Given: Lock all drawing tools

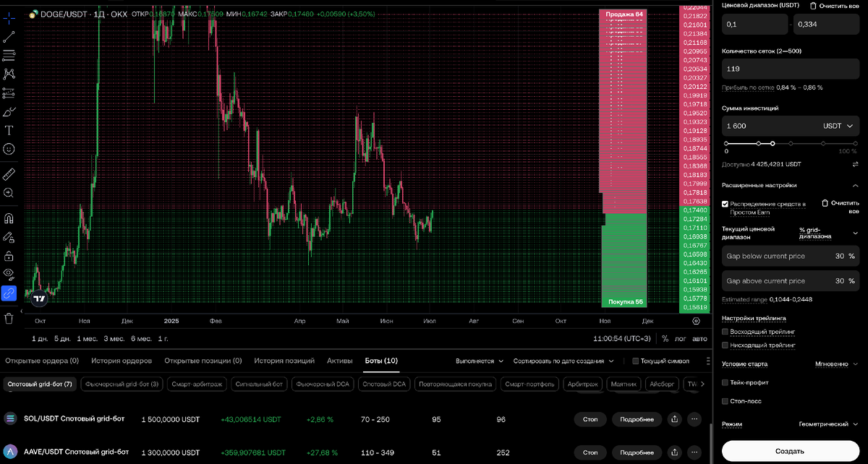Looking at the screenshot, I should tap(9, 255).
